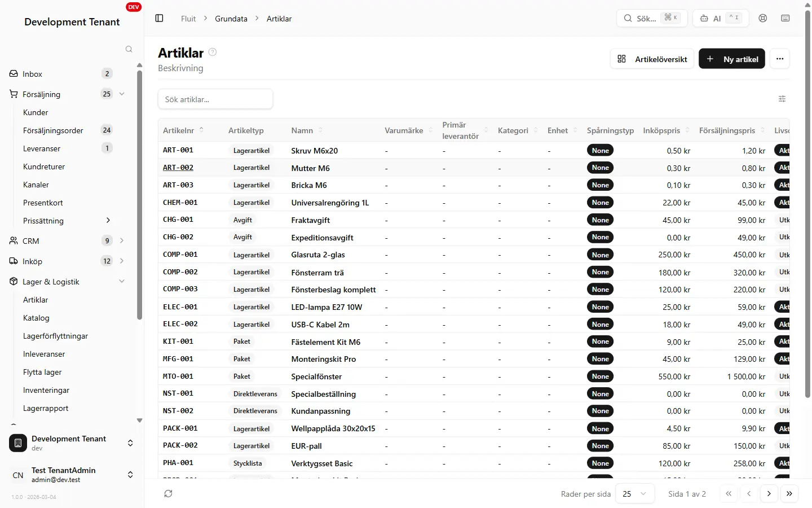
Task: Click the sidebar scroll-down arrow
Action: click(x=139, y=421)
